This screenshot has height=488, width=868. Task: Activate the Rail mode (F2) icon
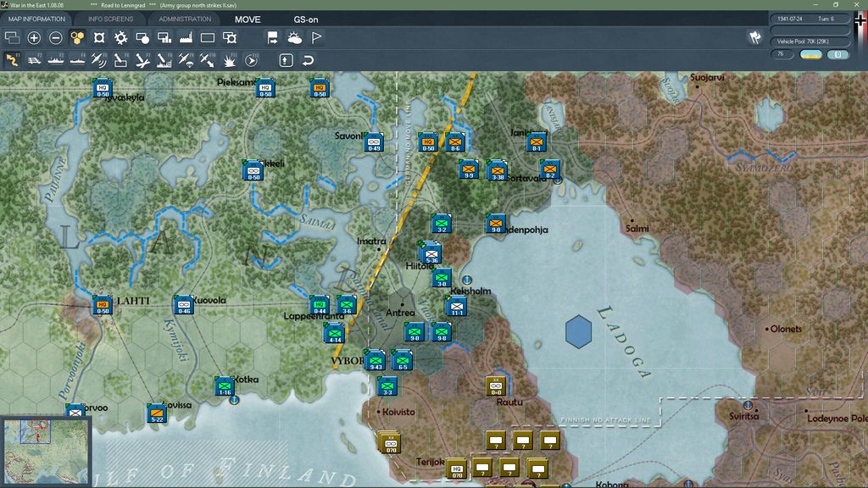(34, 60)
